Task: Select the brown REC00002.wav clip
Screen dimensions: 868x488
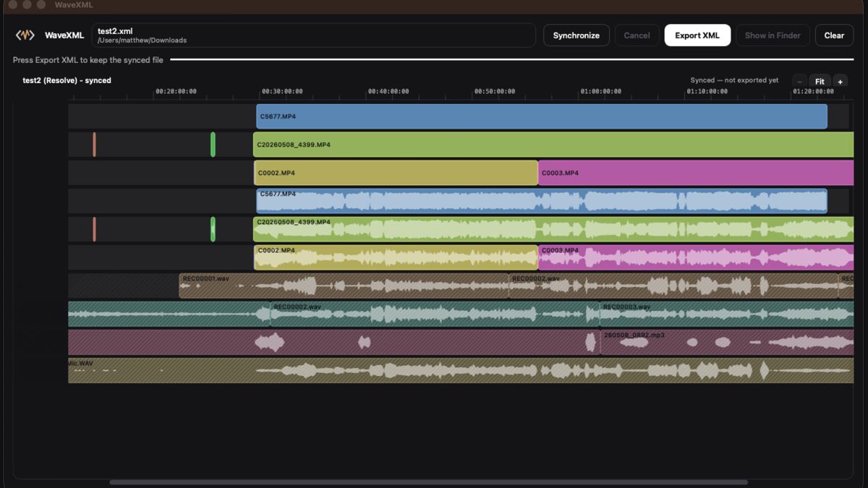Action: click(673, 286)
